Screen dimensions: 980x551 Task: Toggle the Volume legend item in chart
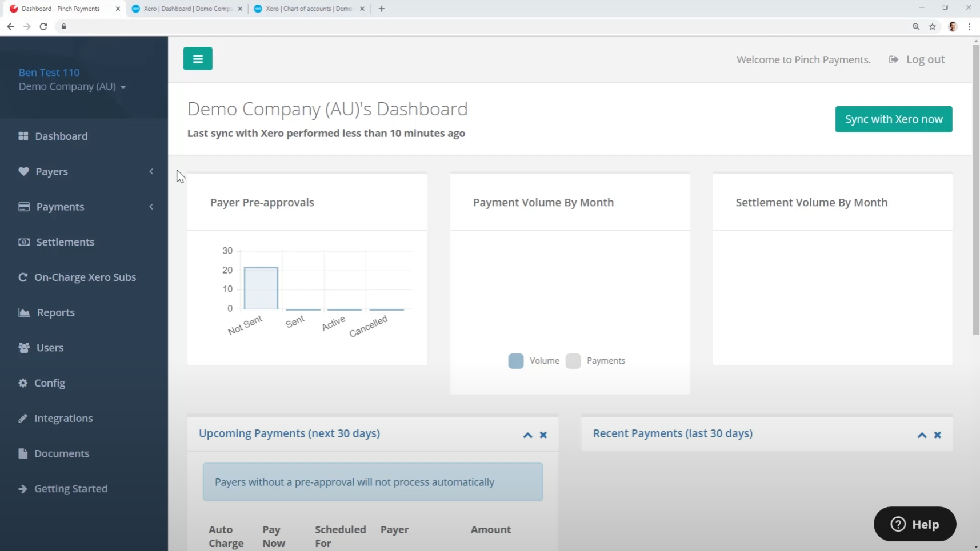coord(534,361)
